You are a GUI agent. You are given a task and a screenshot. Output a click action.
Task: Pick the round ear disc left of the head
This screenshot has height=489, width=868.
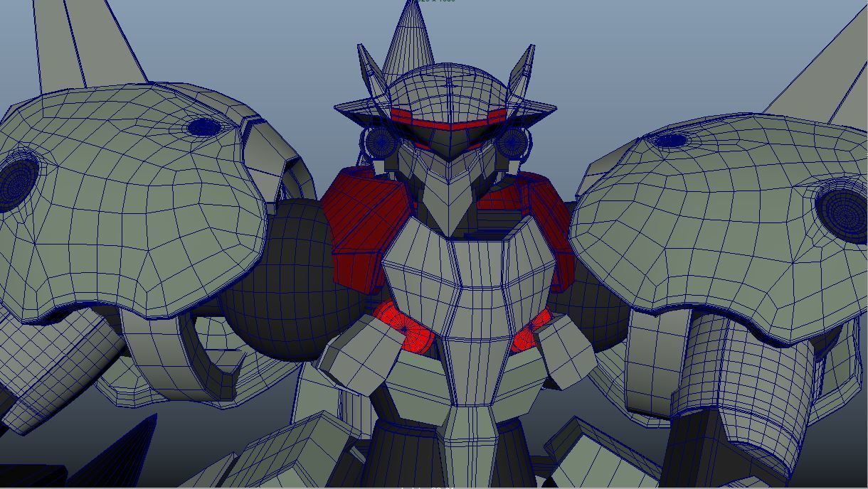tap(382, 143)
